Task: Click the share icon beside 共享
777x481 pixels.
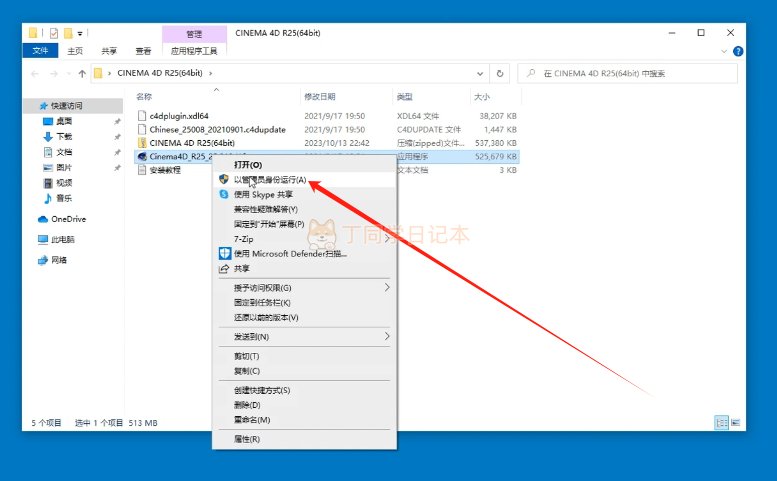Action: click(224, 268)
